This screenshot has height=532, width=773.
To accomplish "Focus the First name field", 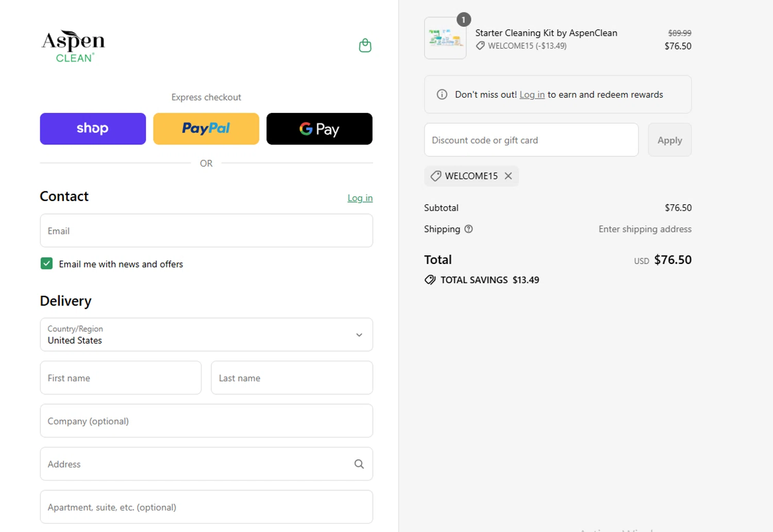I will pyautogui.click(x=121, y=378).
